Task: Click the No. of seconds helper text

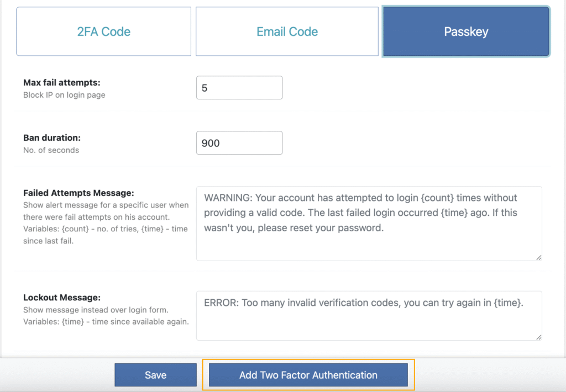Action: point(49,149)
